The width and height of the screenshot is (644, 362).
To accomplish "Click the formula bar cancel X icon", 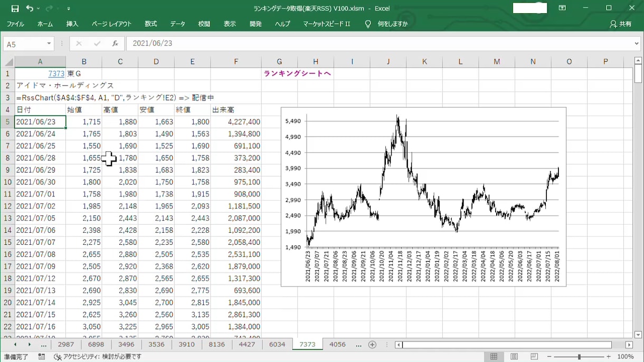I will tap(79, 43).
